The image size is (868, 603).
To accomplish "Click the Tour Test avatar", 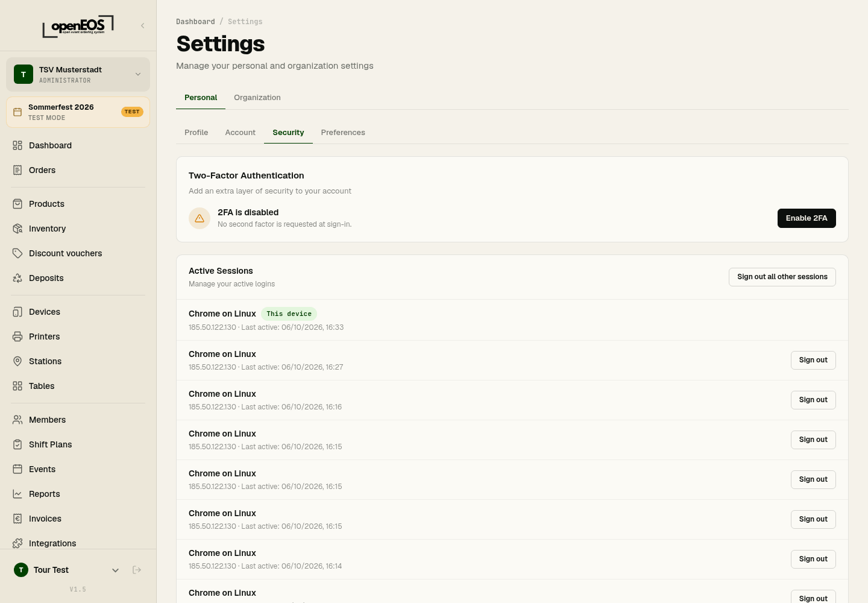I will [21, 570].
